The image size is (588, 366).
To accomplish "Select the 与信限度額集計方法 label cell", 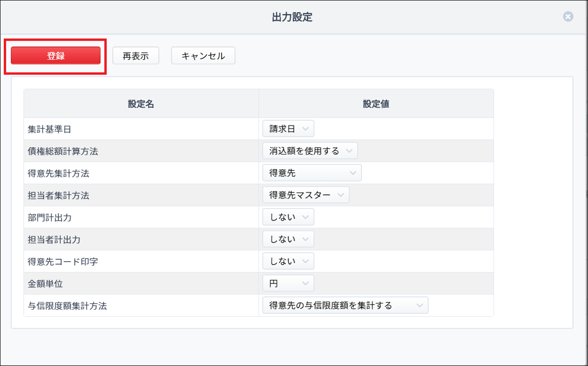I will point(141,305).
